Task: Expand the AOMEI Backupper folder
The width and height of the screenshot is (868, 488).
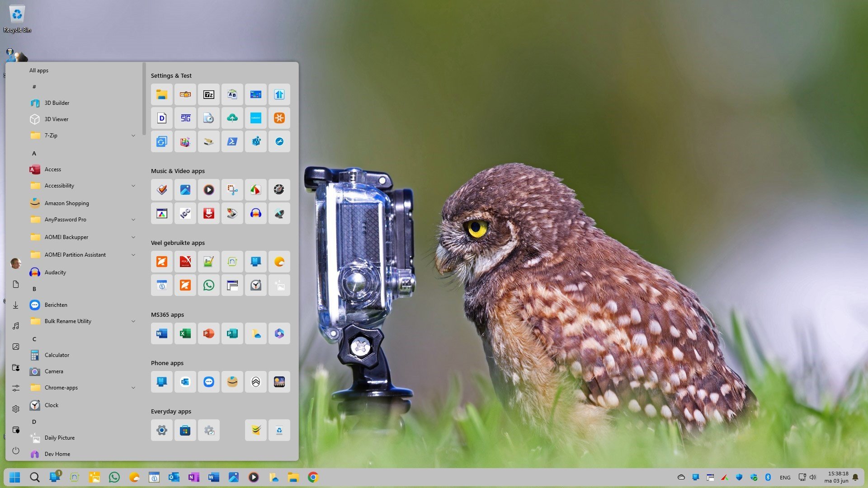Action: 133,237
